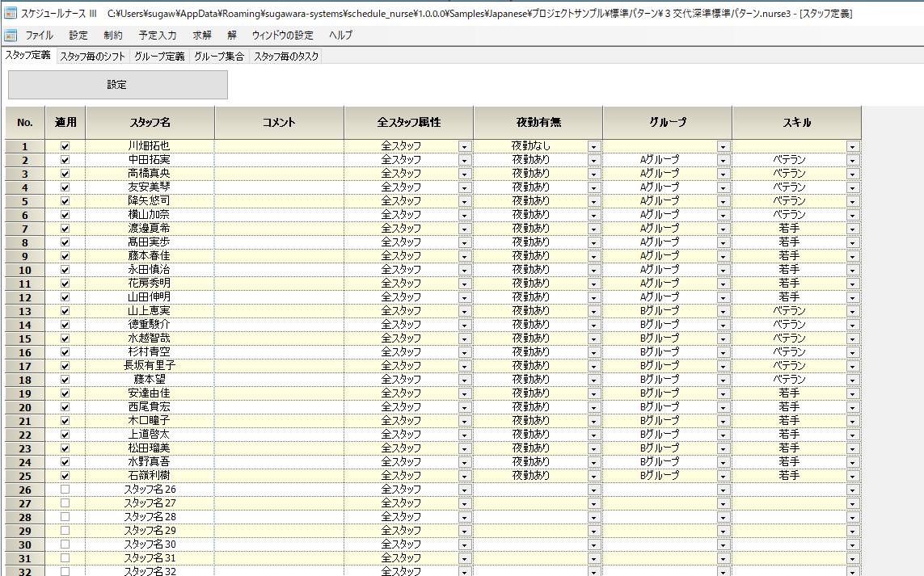924x576 pixels.
Task: Click the Bグループ value for 山上恵実
Action: (660, 310)
